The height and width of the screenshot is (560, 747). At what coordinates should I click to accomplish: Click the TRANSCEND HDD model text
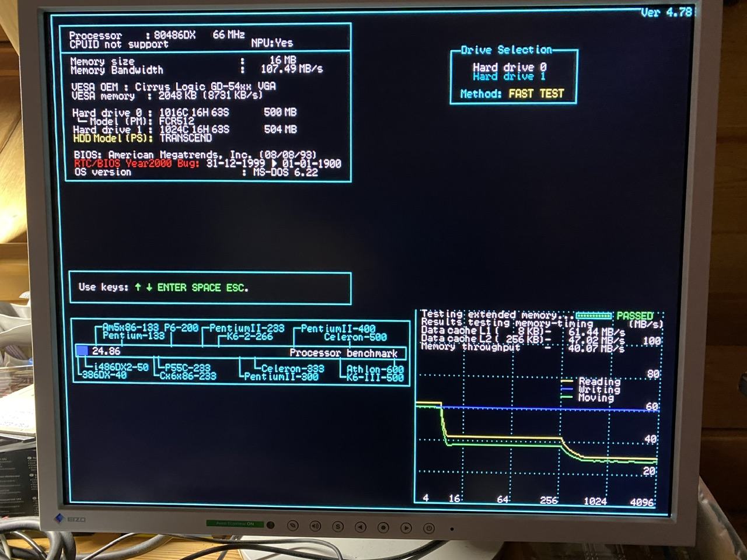pos(186,138)
